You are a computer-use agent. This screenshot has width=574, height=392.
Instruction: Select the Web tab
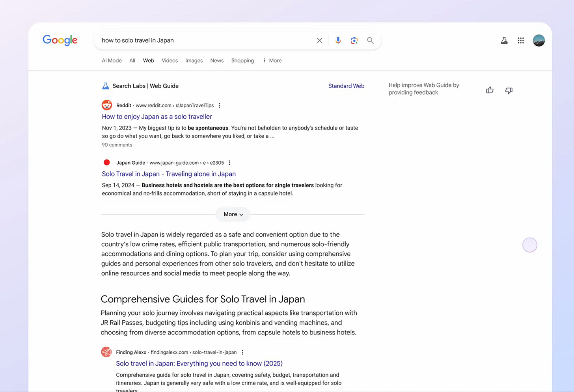[149, 61]
